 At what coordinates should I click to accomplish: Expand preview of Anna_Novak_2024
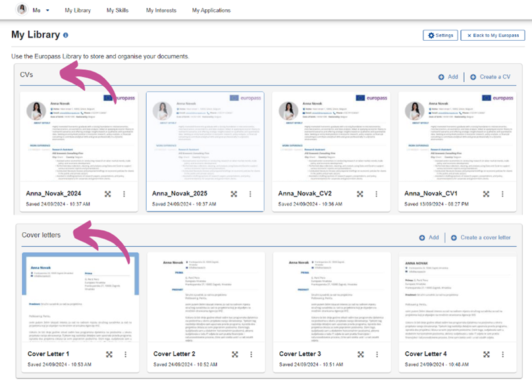point(107,194)
